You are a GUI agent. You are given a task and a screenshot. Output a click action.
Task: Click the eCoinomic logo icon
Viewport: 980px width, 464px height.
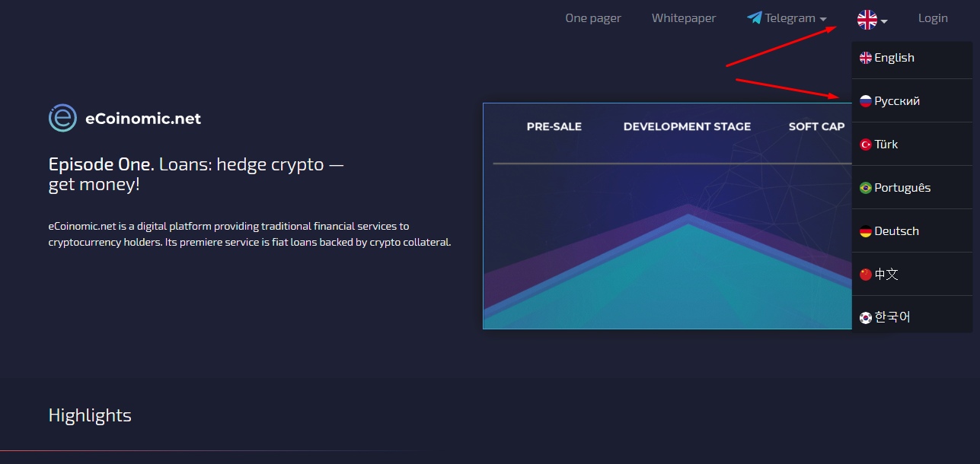62,118
